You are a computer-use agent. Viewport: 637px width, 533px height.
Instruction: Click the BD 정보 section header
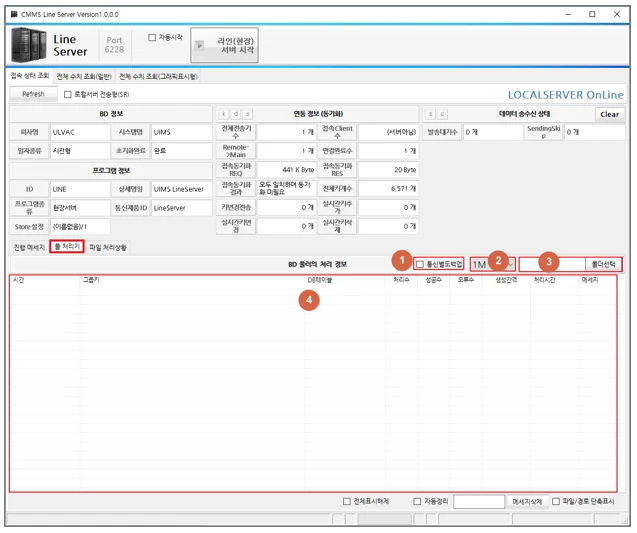[x=111, y=114]
